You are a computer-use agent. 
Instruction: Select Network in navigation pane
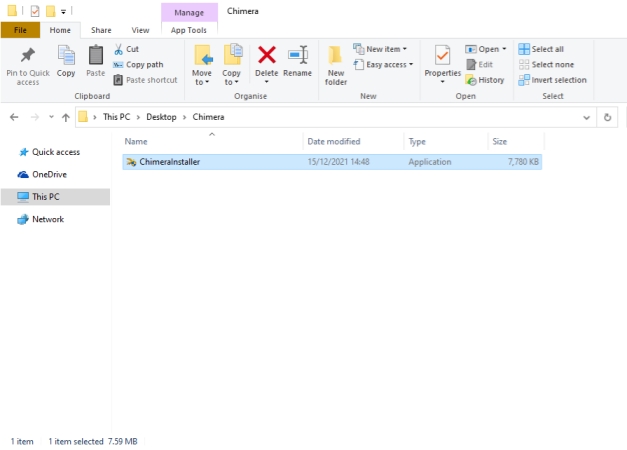coord(41,219)
